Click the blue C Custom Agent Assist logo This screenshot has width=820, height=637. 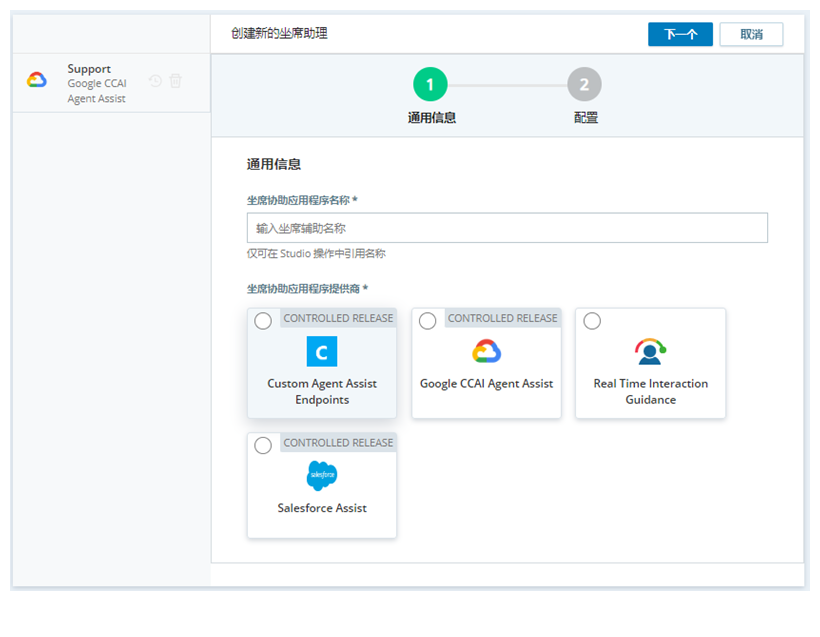322,351
